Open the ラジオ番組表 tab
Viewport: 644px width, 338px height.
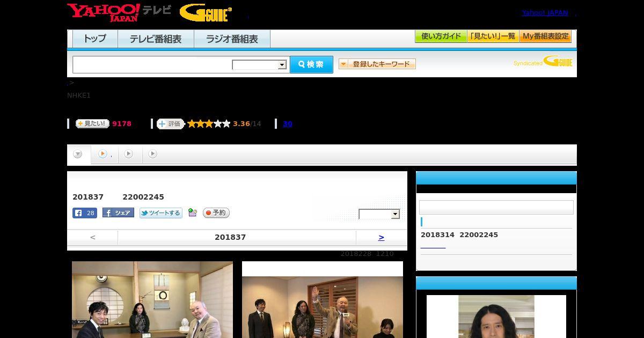[x=232, y=39]
